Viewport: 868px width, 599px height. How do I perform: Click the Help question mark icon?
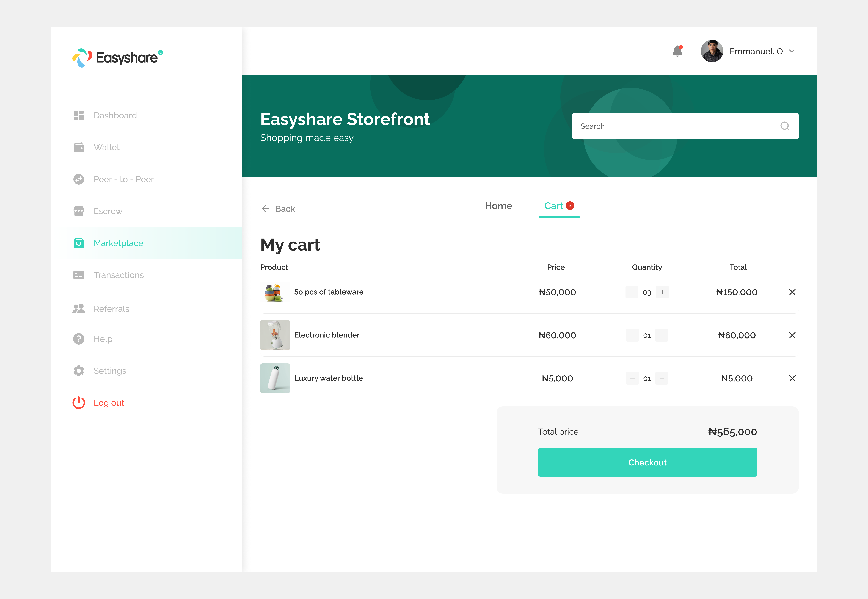coord(79,339)
